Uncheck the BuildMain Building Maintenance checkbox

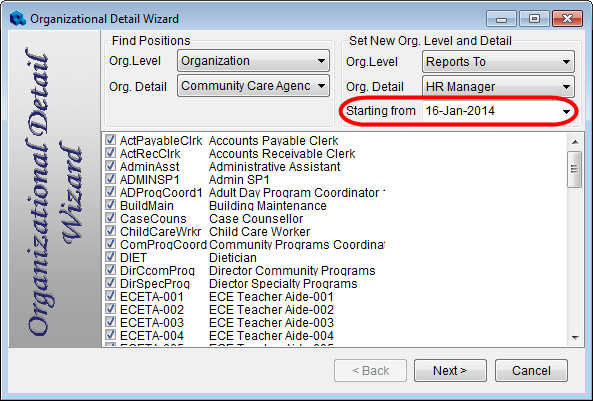110,205
